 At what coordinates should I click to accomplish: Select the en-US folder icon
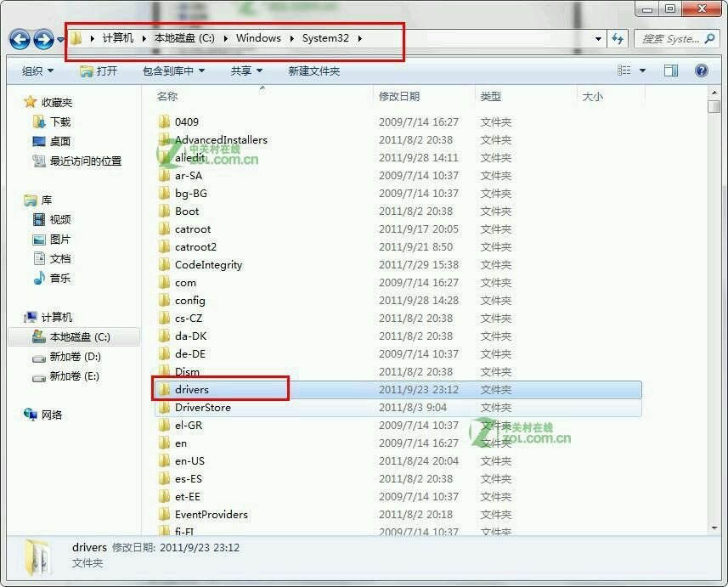point(164,460)
